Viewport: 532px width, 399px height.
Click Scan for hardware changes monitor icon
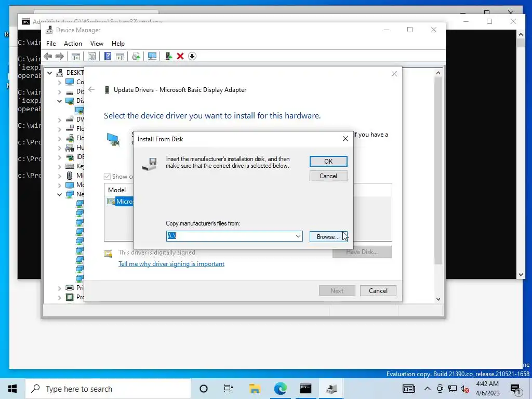(x=152, y=56)
